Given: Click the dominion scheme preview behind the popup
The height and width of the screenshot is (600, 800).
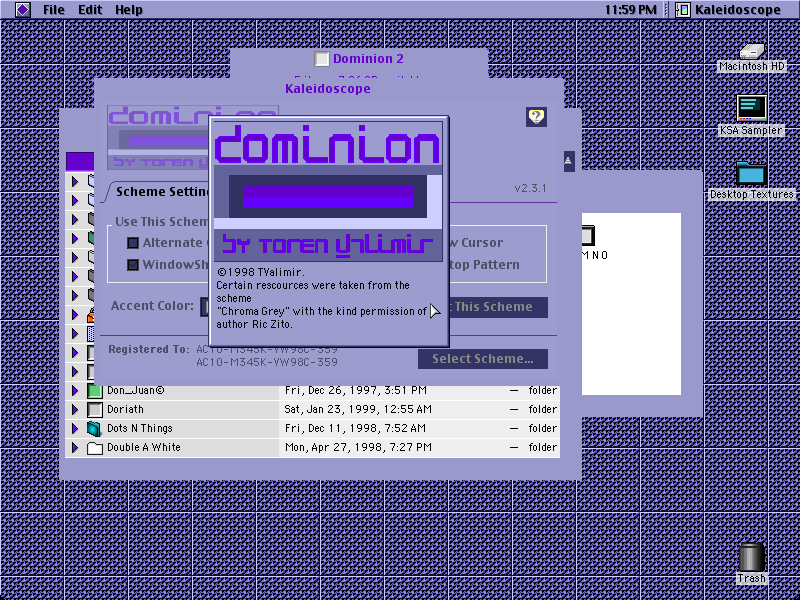Looking at the screenshot, I should pyautogui.click(x=158, y=137).
